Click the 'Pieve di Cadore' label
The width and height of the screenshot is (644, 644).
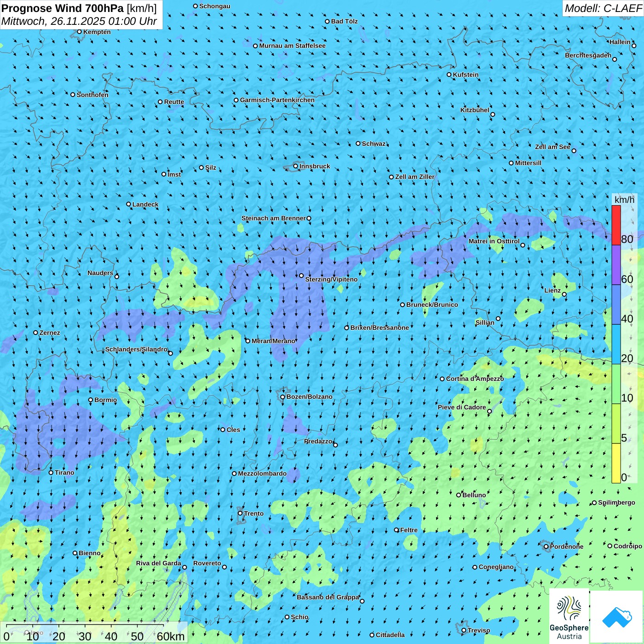click(x=461, y=407)
